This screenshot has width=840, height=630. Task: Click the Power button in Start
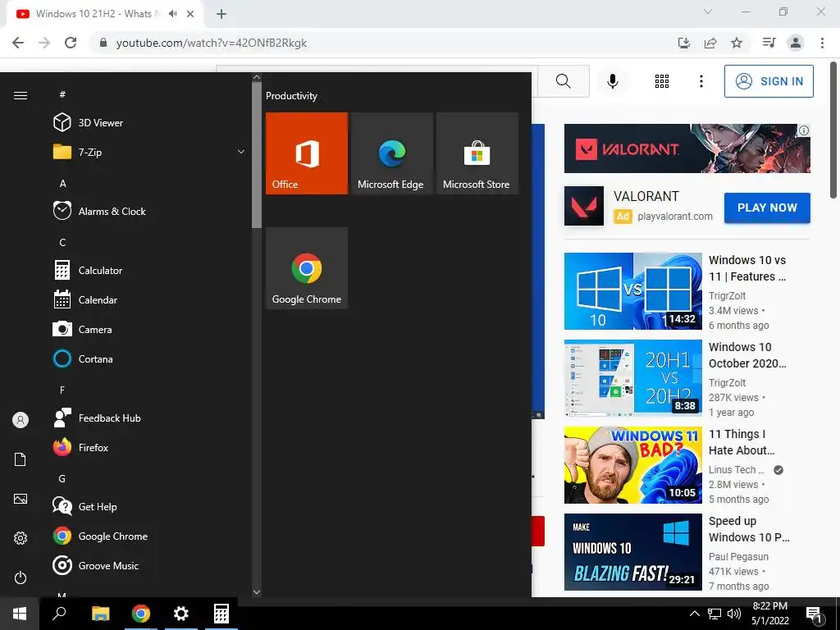[x=21, y=577]
